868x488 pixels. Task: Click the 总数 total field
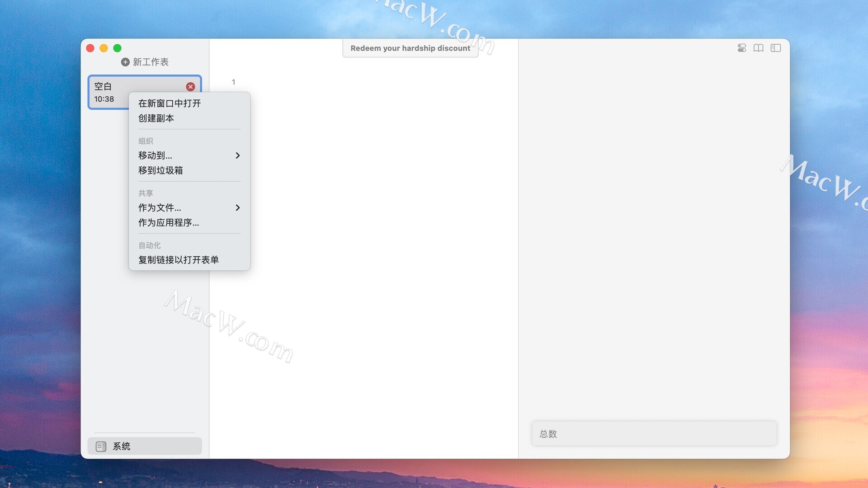click(x=654, y=434)
